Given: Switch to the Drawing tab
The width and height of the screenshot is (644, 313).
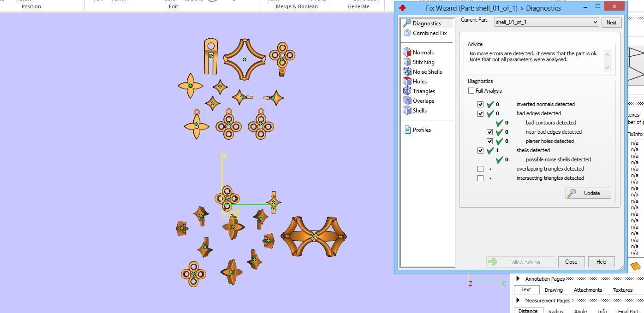Looking at the screenshot, I should (553, 290).
